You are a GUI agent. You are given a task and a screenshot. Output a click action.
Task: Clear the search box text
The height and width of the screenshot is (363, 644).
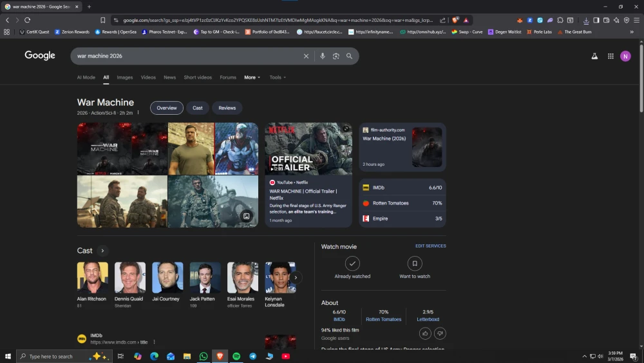point(307,56)
